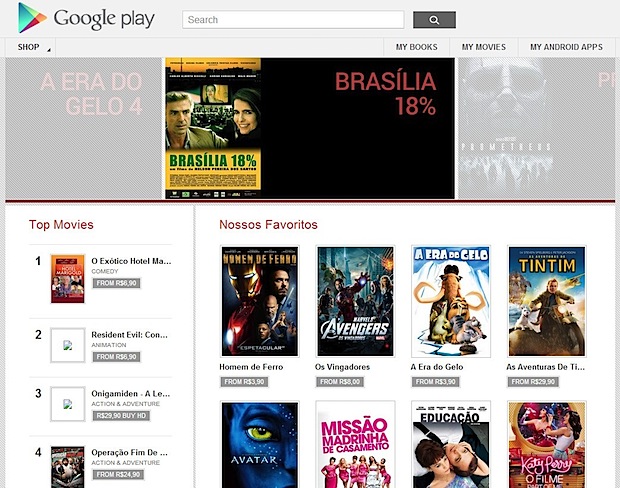Image resolution: width=620 pixels, height=488 pixels.
Task: Go to MY ANDROID APPS
Action: tap(567, 47)
